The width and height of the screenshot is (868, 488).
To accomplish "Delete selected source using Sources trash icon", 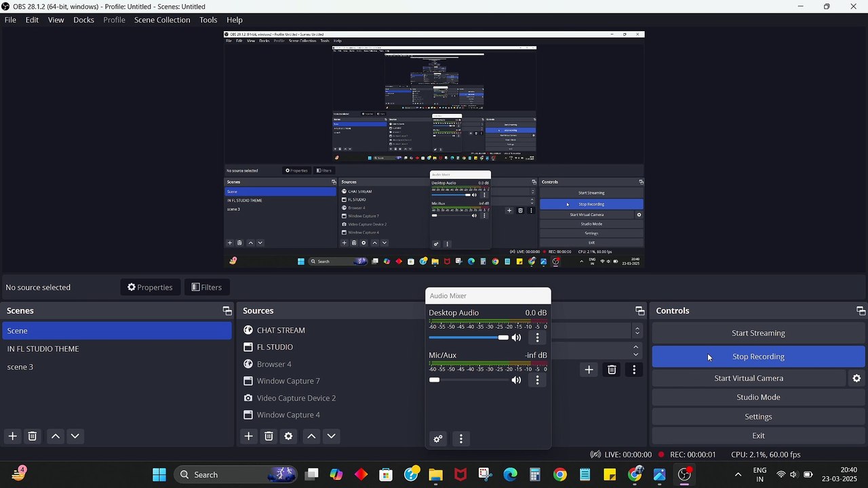I will pos(269,436).
